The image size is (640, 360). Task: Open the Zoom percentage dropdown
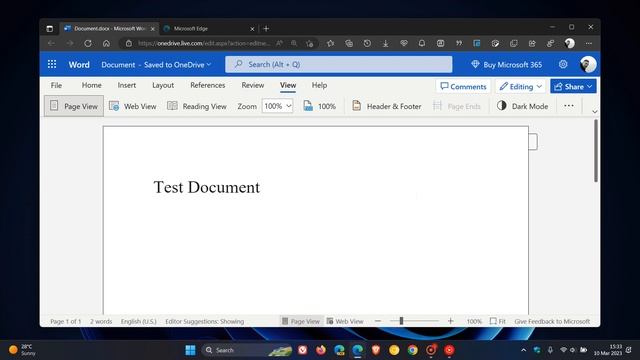[277, 106]
